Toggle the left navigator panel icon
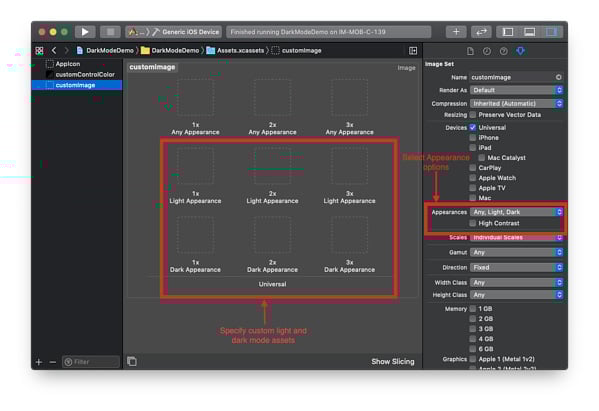Viewport: 599px width, 411px height. coord(508,32)
